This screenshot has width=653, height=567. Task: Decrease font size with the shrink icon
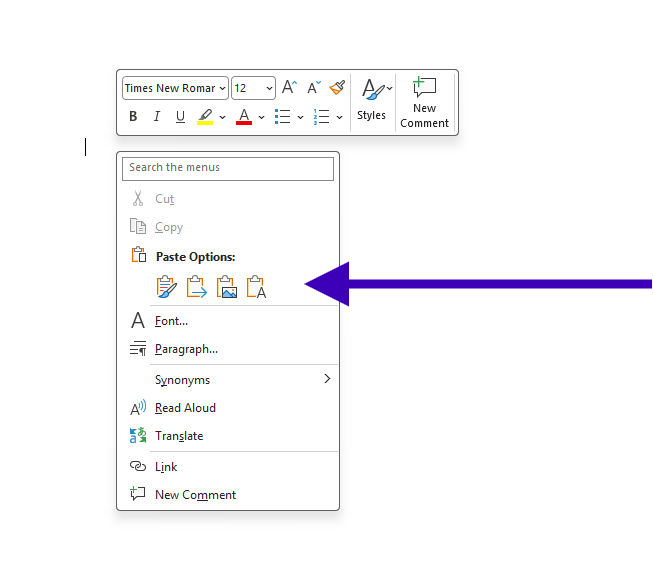pos(314,87)
